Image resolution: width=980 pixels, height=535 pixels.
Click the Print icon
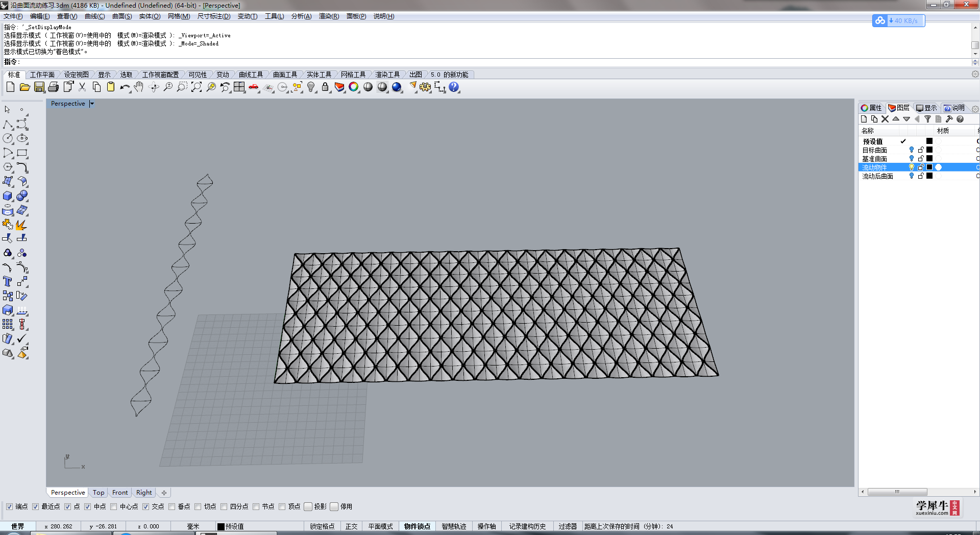53,87
